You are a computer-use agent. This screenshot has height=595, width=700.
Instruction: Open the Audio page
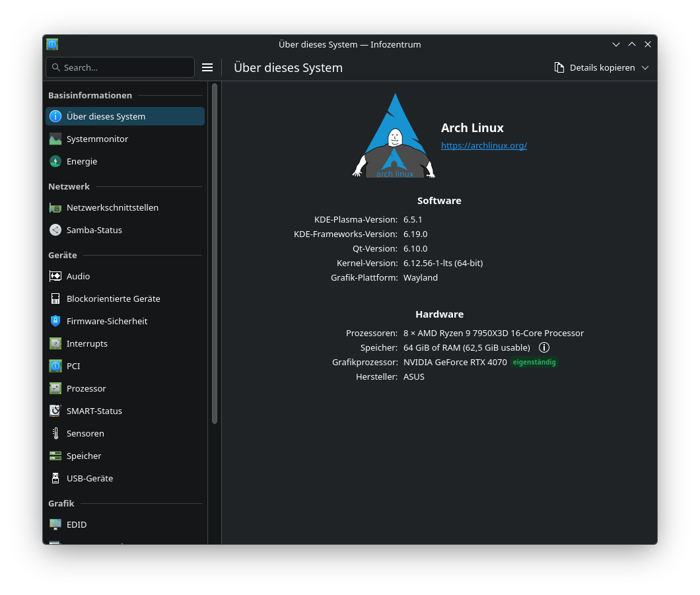click(x=125, y=277)
